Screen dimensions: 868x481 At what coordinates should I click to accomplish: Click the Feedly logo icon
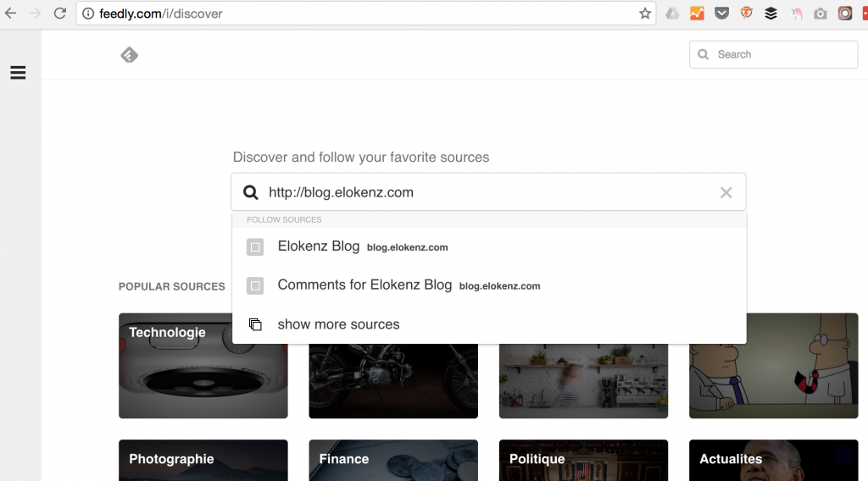[129, 55]
